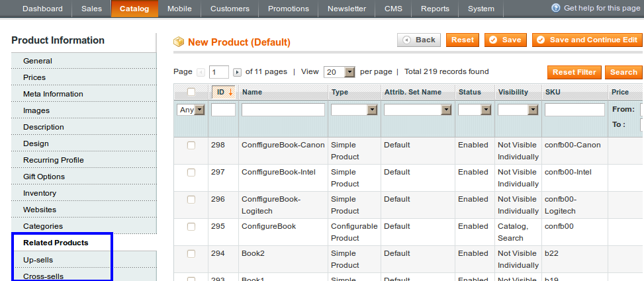Viewport: 644px width, 281px height.
Task: Open the per page view dropdown
Action: (x=340, y=72)
